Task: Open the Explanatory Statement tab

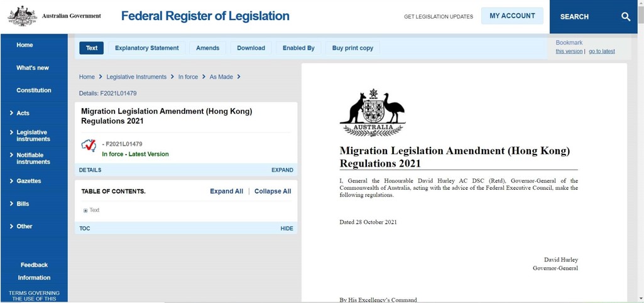Action: tap(146, 48)
